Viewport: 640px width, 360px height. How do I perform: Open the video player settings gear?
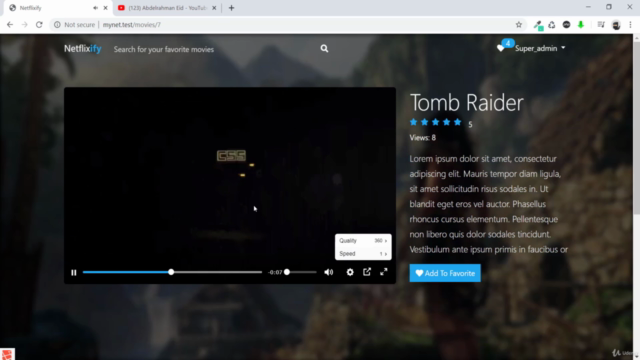coord(350,272)
